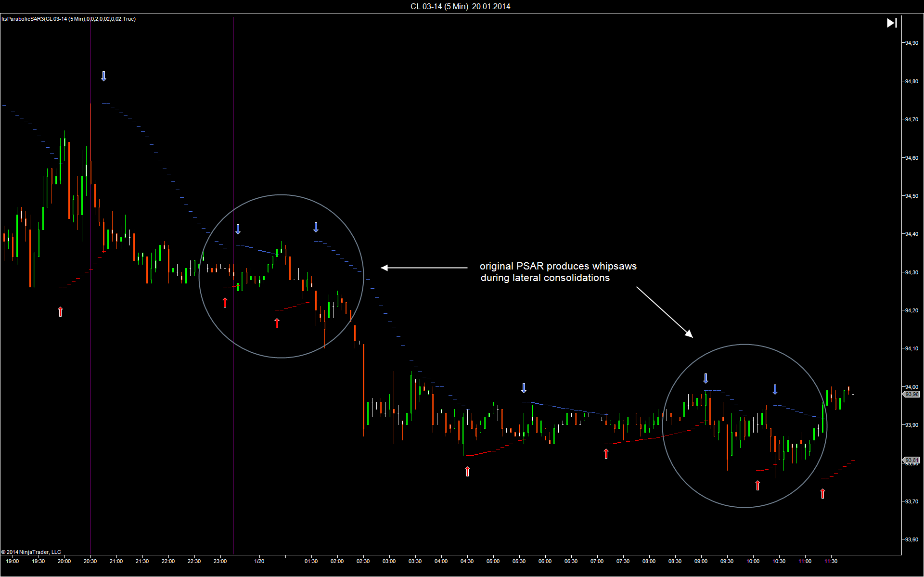Click the 93,81 price marker on the axis
924x577 pixels.
pyautogui.click(x=911, y=460)
